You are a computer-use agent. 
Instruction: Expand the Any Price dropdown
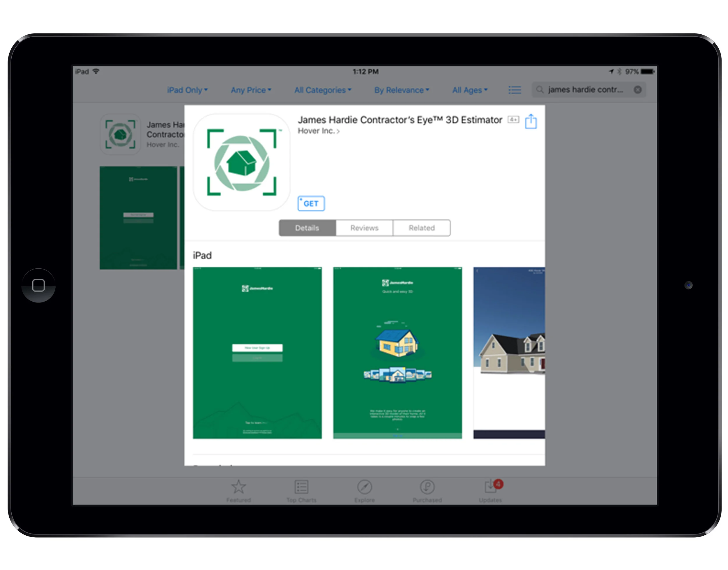[x=251, y=90]
